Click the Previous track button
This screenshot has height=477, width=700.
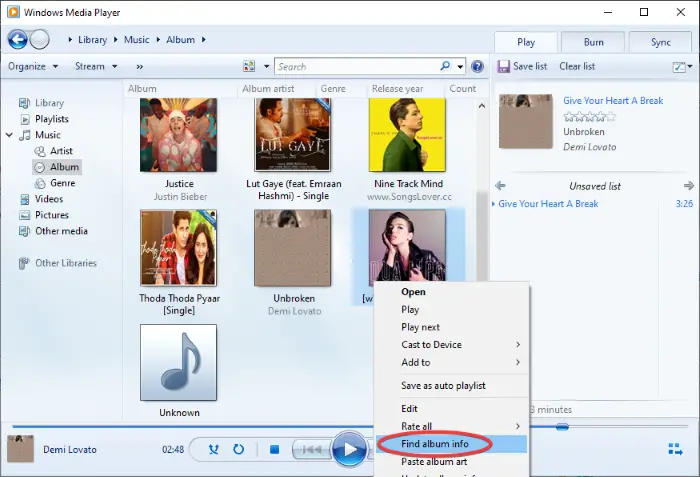tap(312, 449)
